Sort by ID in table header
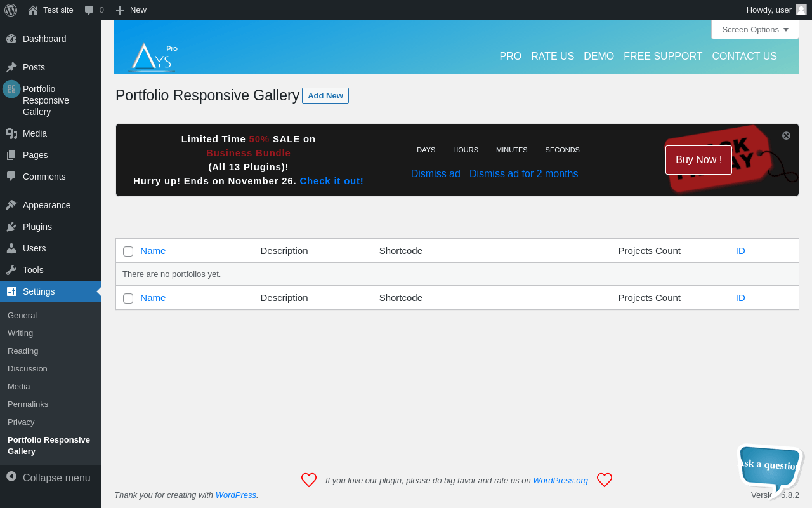Viewport: 812px width, 508px height. click(x=740, y=250)
